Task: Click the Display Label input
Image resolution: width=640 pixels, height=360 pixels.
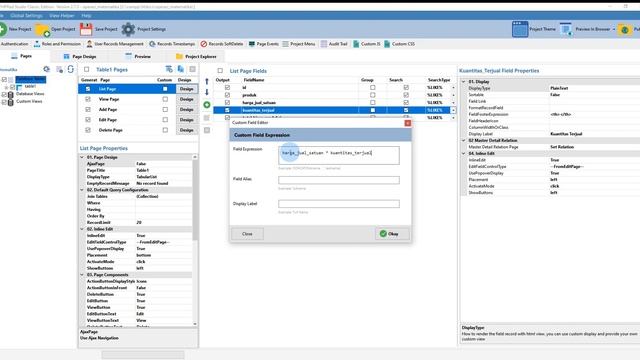Action: pos(339,204)
